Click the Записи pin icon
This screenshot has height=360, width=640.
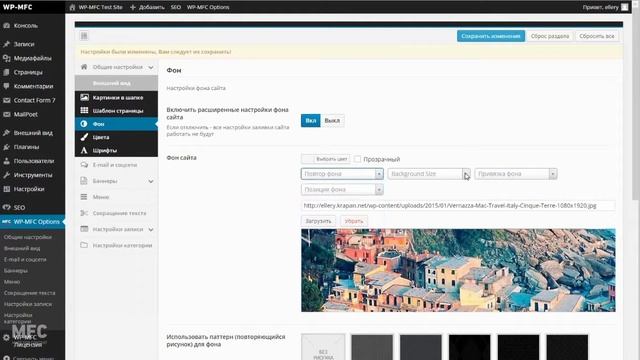(7, 44)
